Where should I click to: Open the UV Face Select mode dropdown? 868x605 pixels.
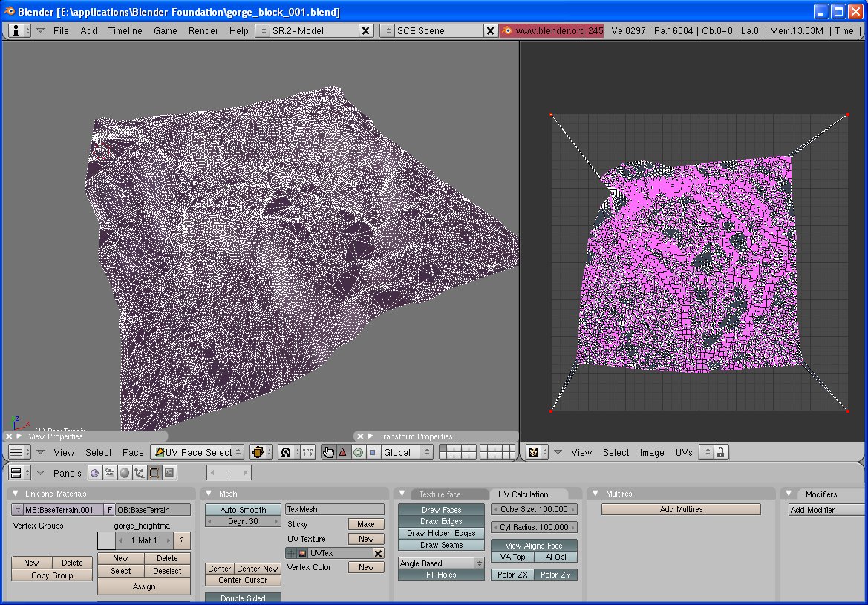point(198,452)
